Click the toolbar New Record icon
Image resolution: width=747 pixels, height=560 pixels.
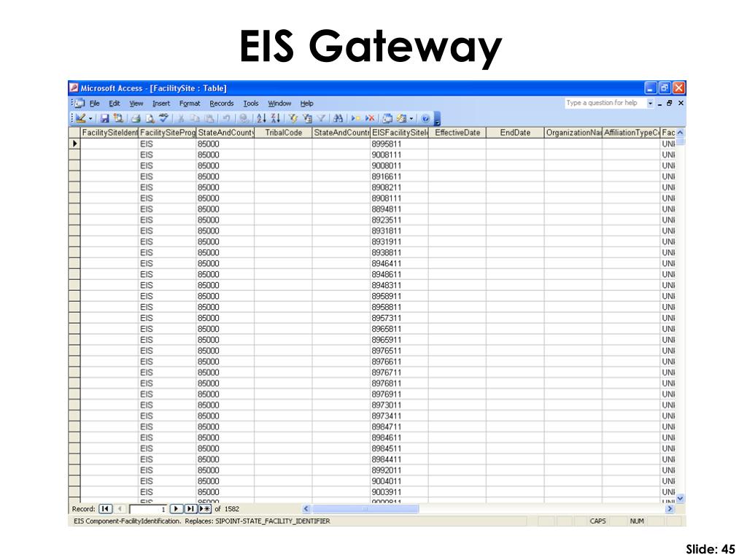[x=355, y=118]
